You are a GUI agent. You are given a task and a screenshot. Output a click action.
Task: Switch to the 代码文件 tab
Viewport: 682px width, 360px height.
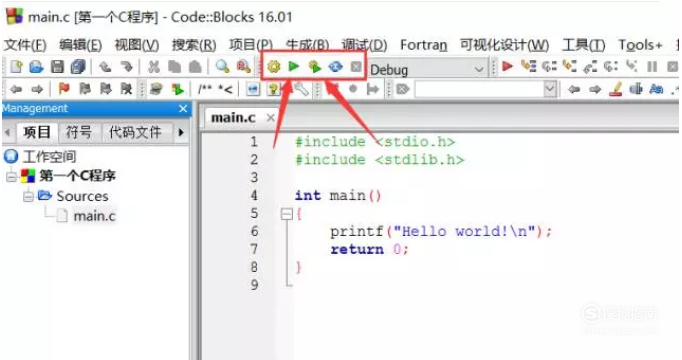[x=135, y=132]
